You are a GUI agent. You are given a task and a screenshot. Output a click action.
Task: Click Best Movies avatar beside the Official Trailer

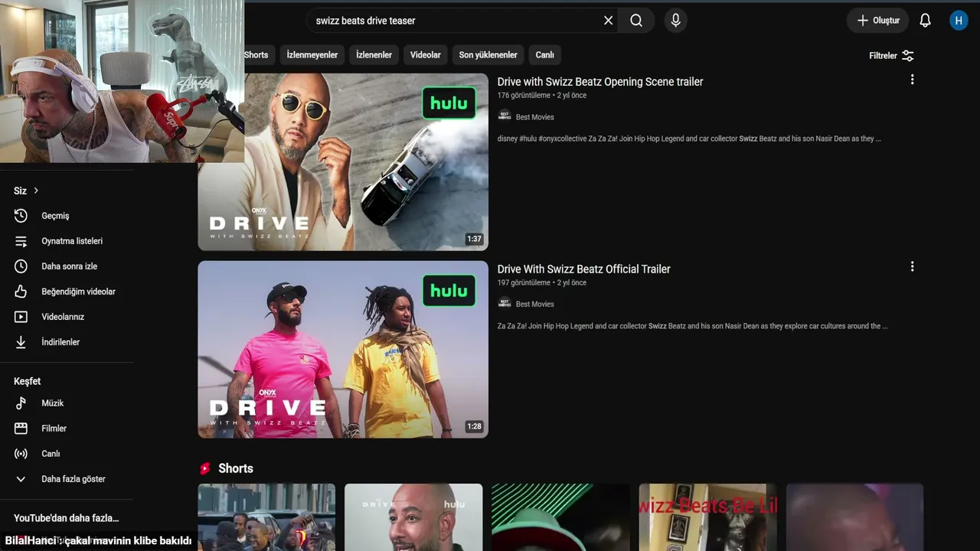[505, 304]
